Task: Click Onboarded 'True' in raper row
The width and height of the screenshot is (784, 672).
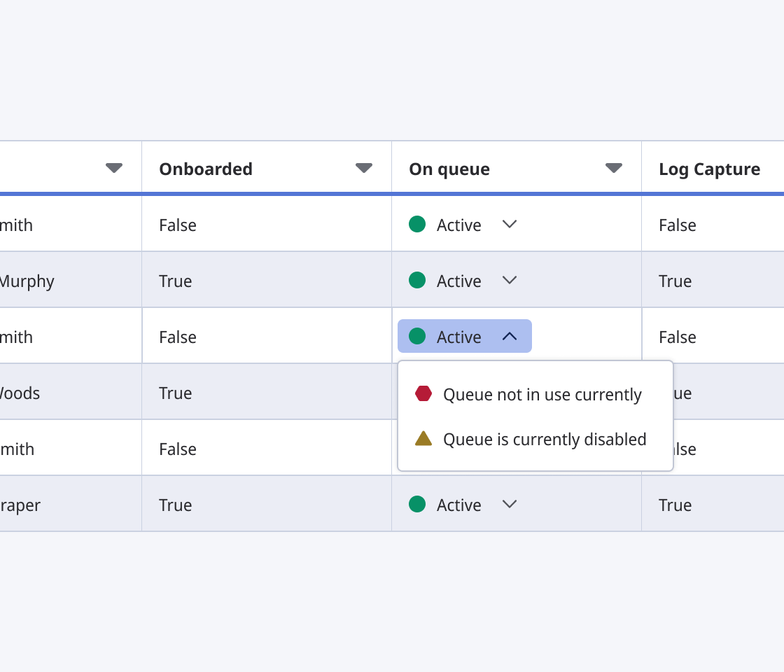Action: pos(176,505)
